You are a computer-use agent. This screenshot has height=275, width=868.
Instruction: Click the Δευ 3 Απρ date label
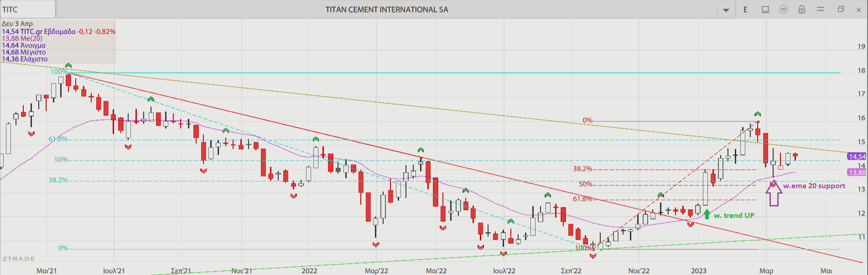pyautogui.click(x=17, y=24)
